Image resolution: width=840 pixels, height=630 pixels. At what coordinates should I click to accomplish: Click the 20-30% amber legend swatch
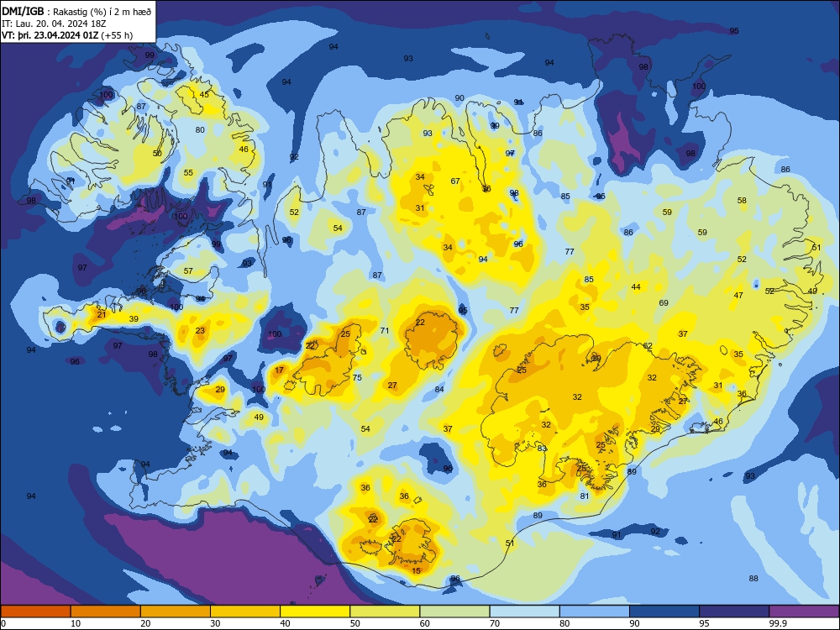click(176, 612)
